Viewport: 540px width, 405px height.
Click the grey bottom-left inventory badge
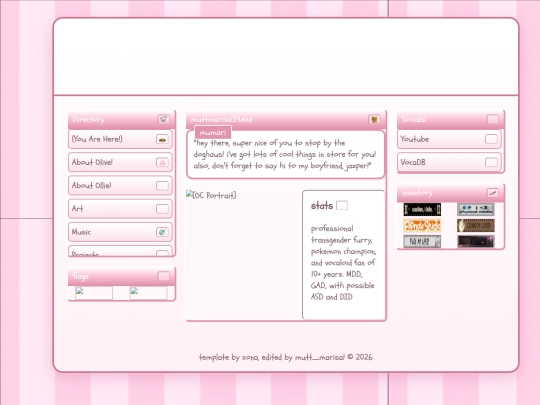(422, 241)
